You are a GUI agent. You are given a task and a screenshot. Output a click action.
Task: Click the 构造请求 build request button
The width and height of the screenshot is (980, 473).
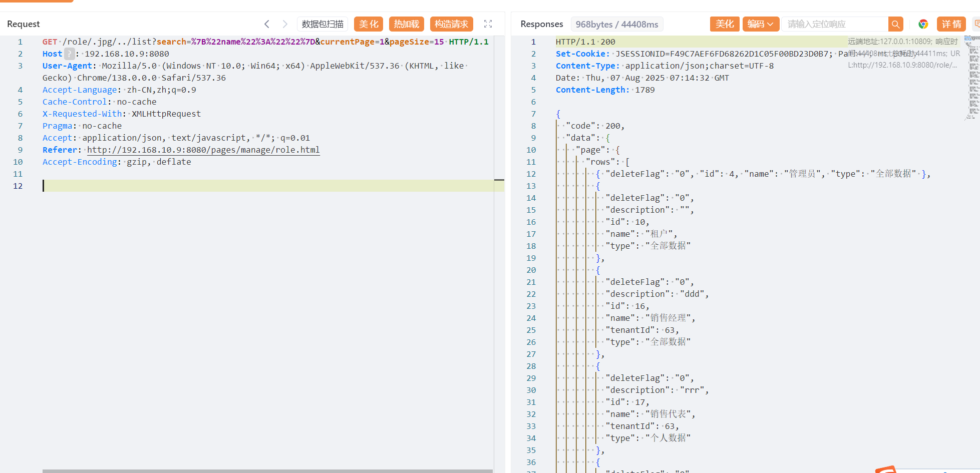point(451,24)
